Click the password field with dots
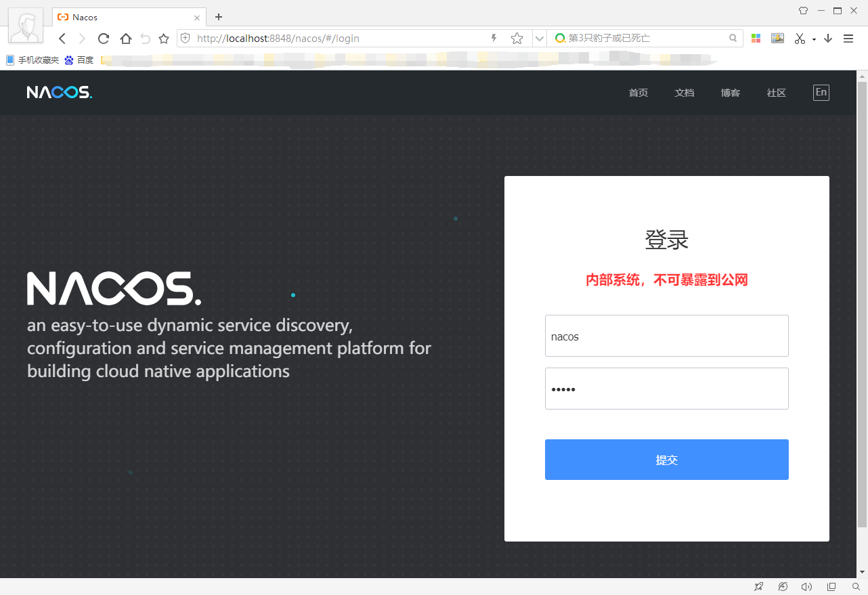 point(667,389)
